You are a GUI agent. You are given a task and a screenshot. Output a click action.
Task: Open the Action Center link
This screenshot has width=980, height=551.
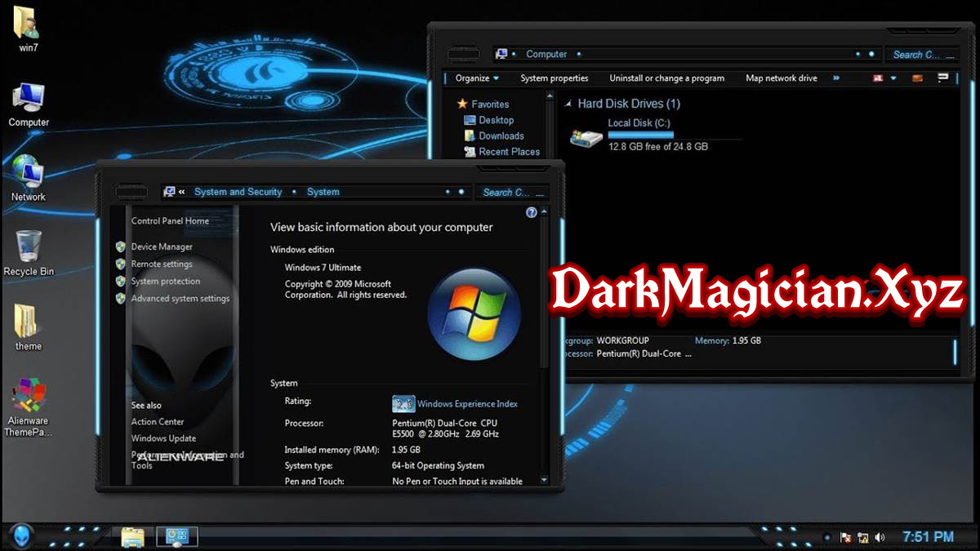click(158, 421)
